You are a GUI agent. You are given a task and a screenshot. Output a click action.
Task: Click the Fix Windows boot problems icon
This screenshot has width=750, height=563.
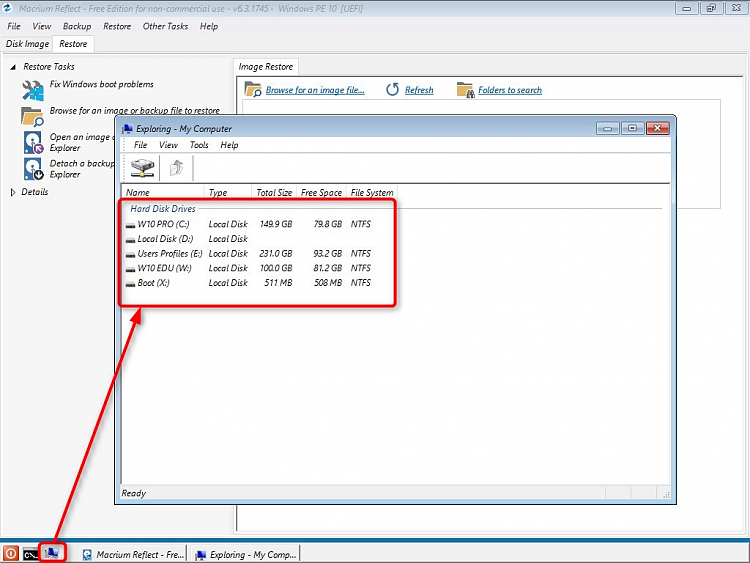click(x=33, y=90)
